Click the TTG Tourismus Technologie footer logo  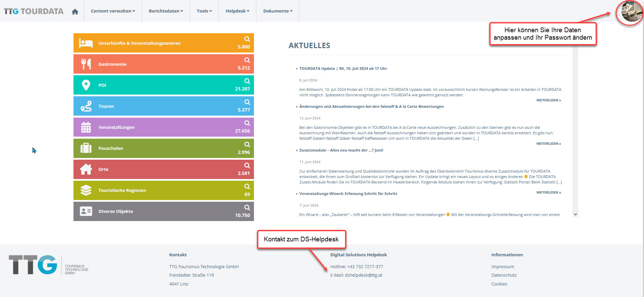pyautogui.click(x=48, y=265)
